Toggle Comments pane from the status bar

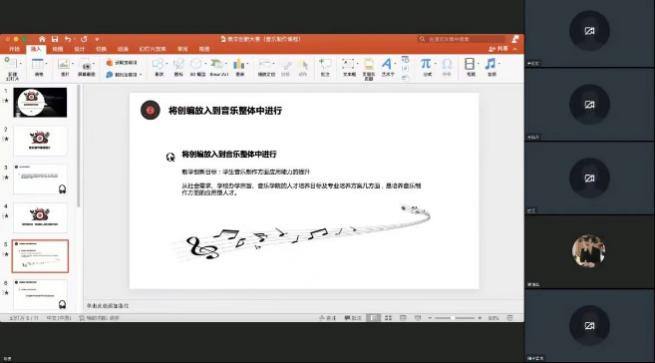[x=353, y=318]
